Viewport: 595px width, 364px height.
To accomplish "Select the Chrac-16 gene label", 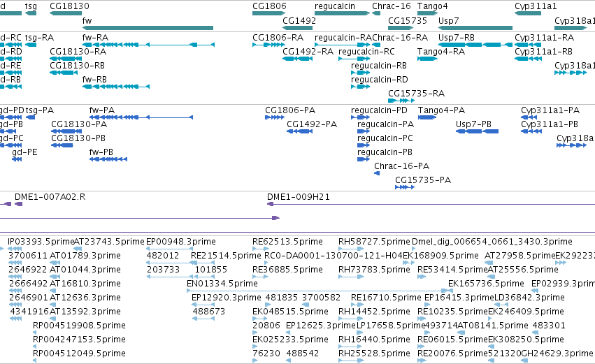I will (392, 6).
